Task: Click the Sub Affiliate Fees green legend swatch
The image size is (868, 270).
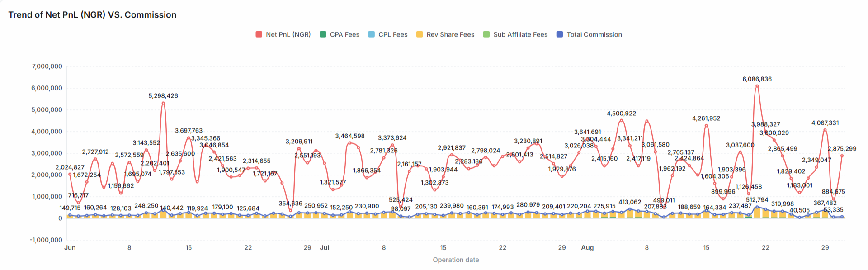Action: click(x=486, y=34)
